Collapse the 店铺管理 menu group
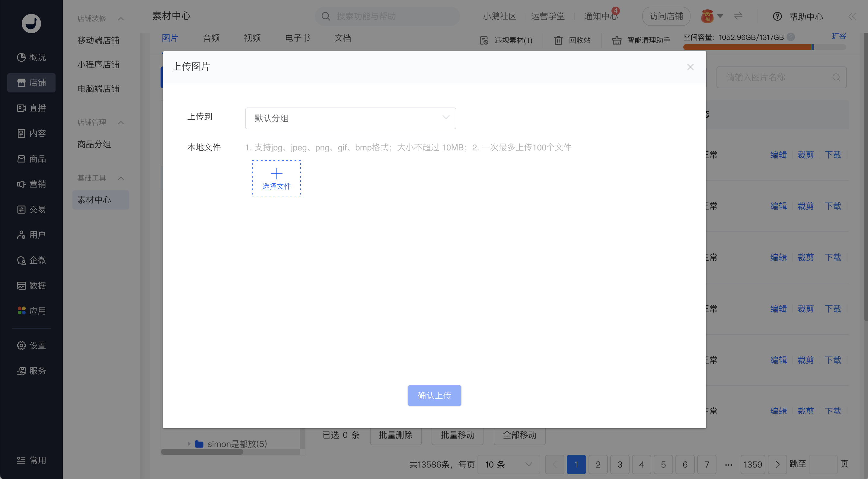Image resolution: width=868 pixels, height=479 pixels. (x=121, y=123)
